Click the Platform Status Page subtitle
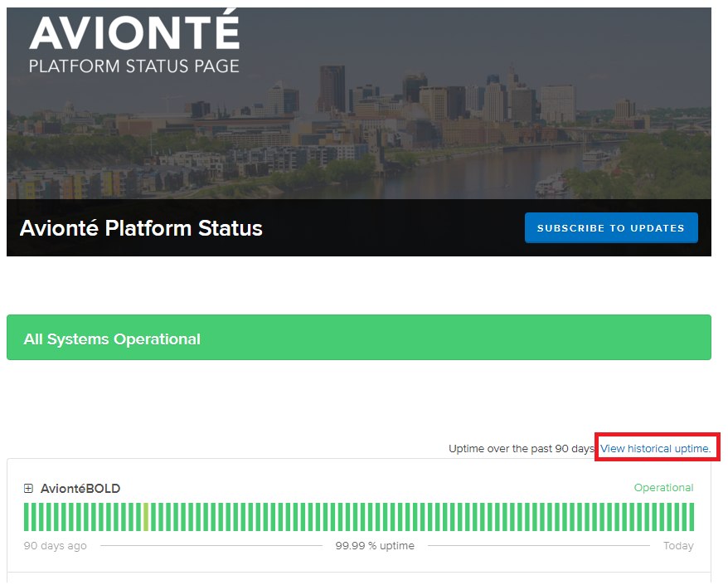This screenshot has width=728, height=585. point(134,66)
